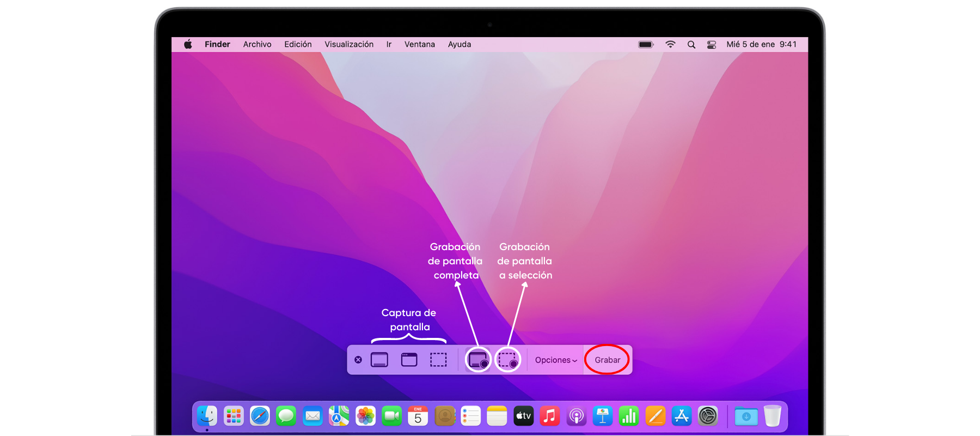Open the Ayuda menu
This screenshot has width=980, height=436.
pyautogui.click(x=460, y=45)
